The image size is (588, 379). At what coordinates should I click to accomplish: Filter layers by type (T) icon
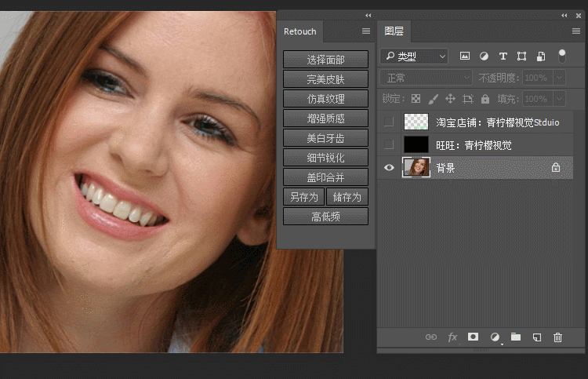point(503,56)
